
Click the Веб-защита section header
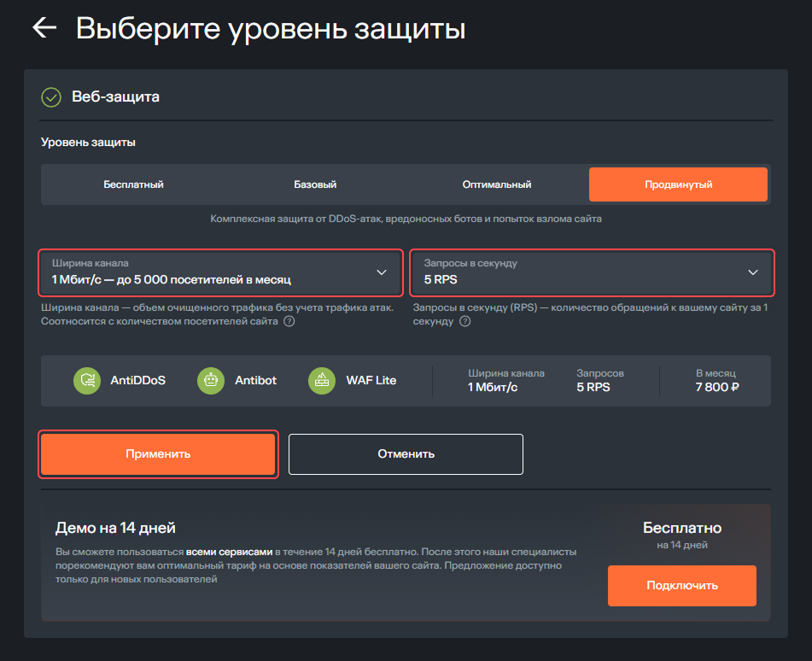(x=115, y=97)
